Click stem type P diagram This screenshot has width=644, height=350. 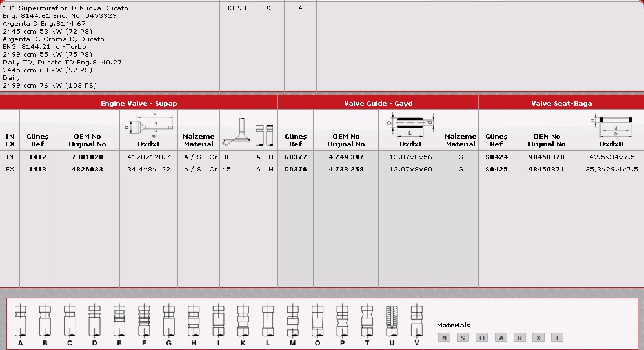[x=342, y=319]
